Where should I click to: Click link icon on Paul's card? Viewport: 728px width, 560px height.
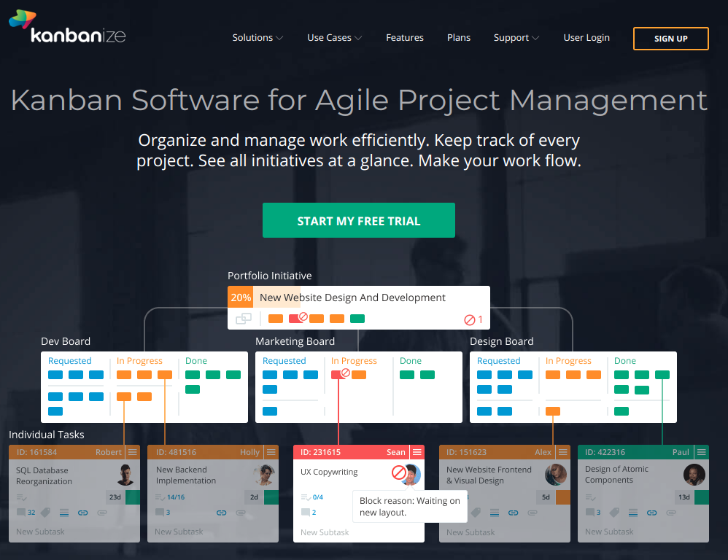tap(652, 513)
